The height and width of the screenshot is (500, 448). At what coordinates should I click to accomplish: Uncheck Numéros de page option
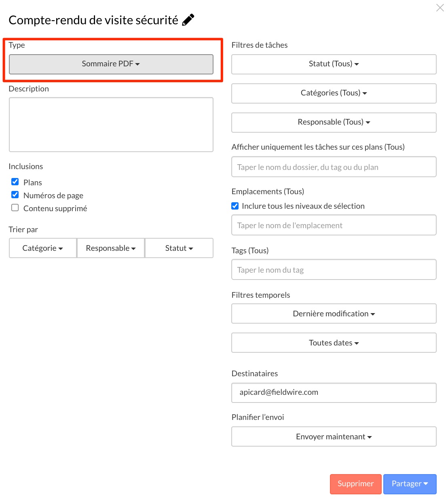point(15,195)
